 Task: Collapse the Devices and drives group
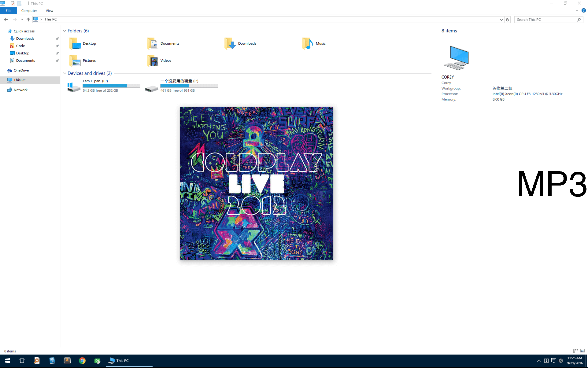(x=65, y=73)
